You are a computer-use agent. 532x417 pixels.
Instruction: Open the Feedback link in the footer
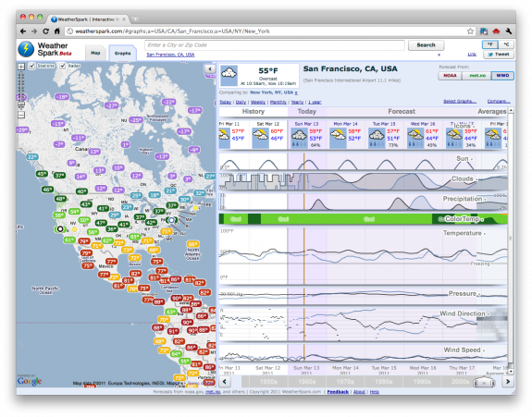(338, 392)
